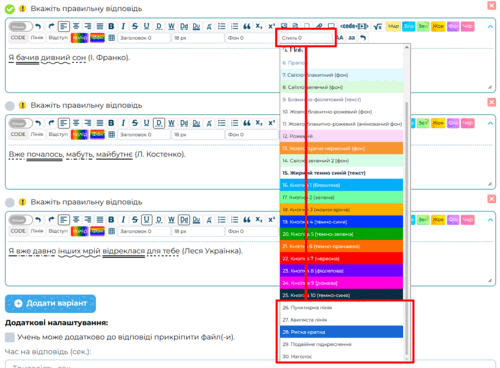
Task: Toggle bold in first answer editor
Action: click(x=111, y=26)
